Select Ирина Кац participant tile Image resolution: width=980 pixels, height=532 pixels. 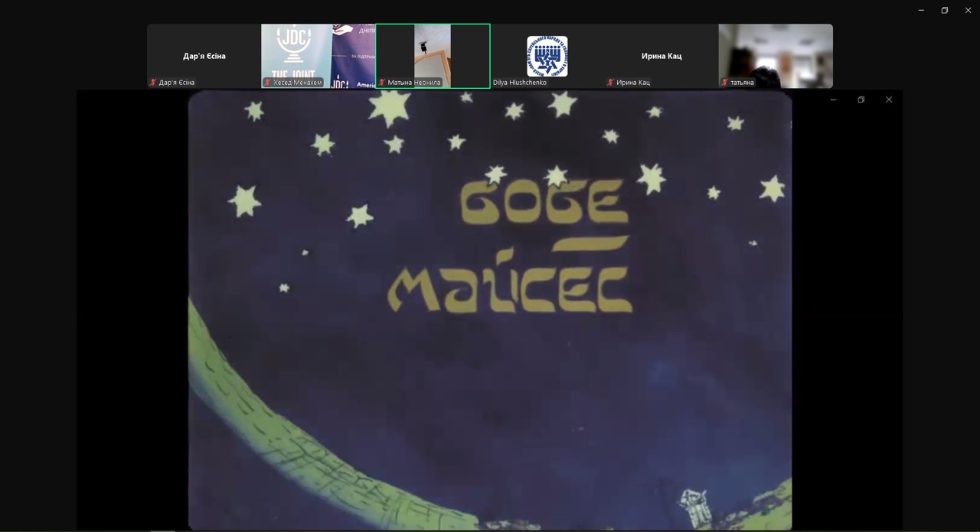pos(661,56)
